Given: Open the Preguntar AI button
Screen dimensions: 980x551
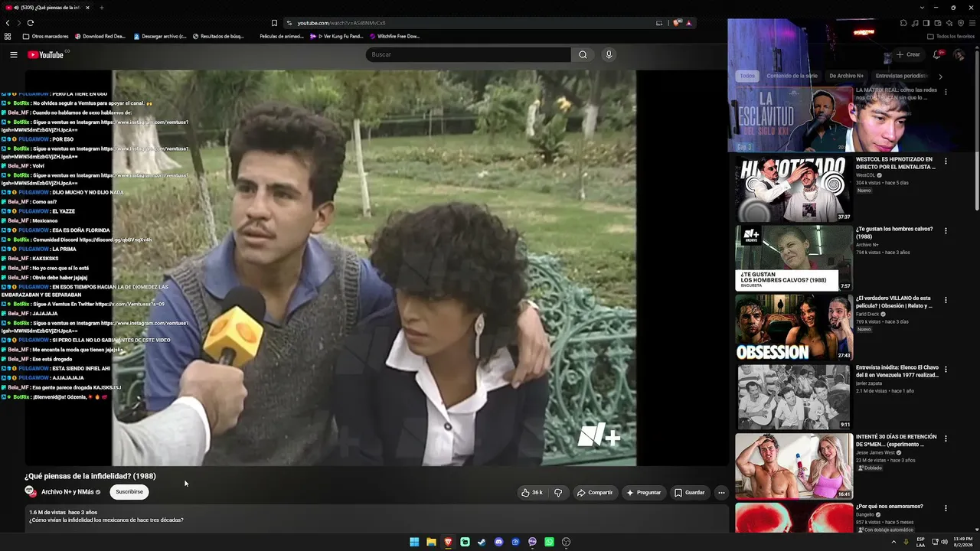Looking at the screenshot, I should tap(644, 492).
